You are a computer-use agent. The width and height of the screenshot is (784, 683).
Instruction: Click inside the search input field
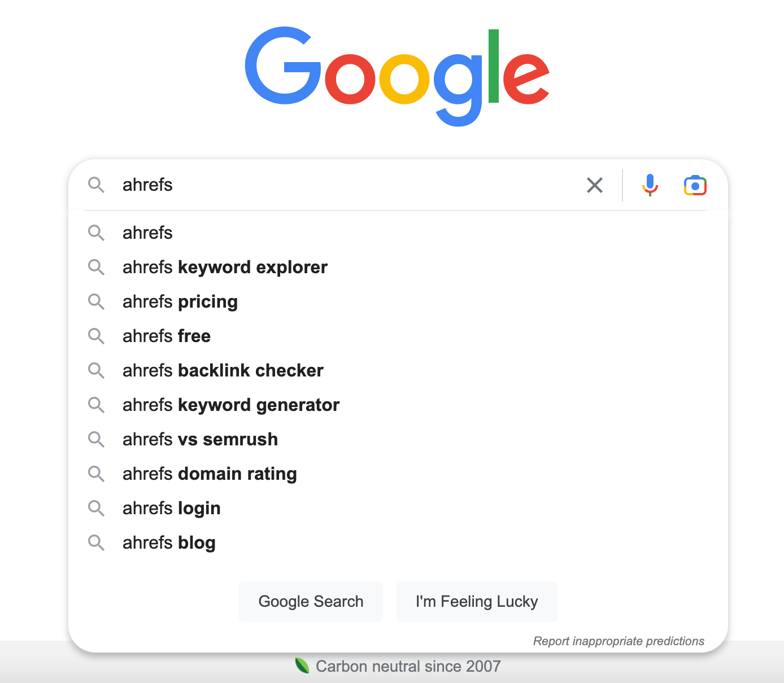339,185
